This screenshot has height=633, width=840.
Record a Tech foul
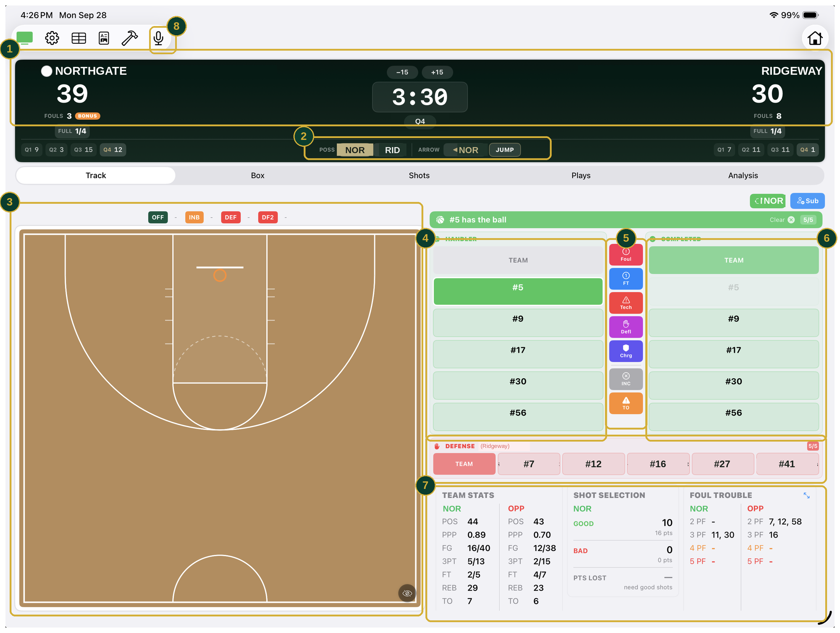coord(626,303)
